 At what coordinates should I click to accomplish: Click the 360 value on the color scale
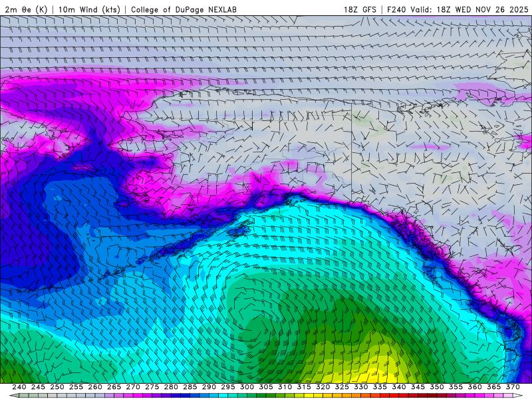475,387
